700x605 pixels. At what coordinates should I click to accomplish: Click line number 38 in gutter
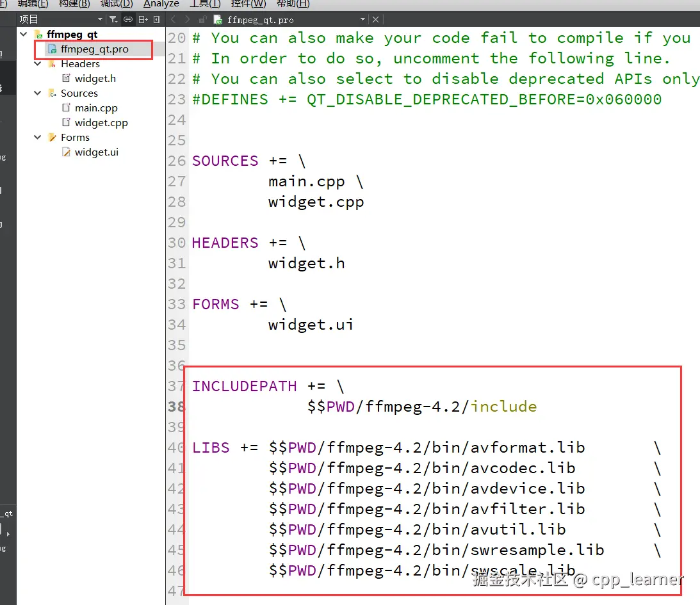(176, 407)
